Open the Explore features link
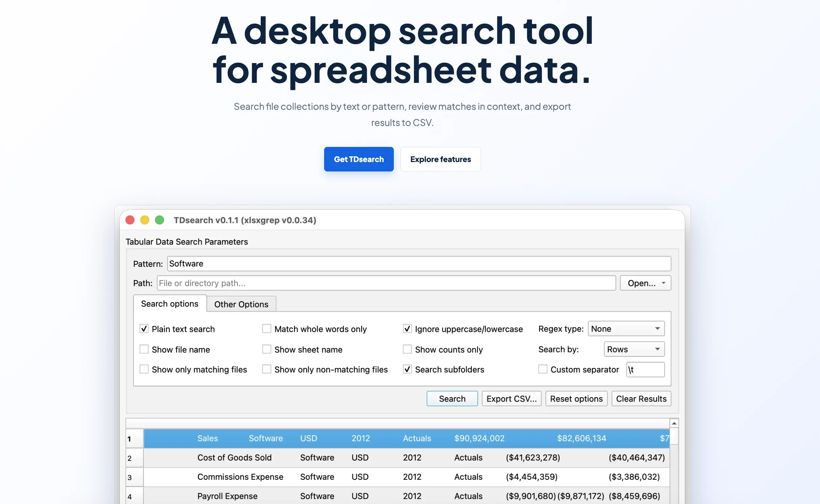This screenshot has height=504, width=820. click(x=441, y=159)
